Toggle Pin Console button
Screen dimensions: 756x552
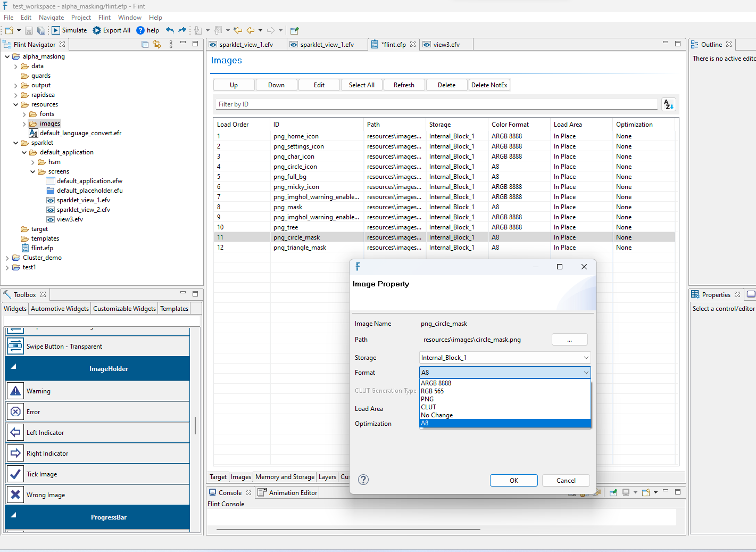coord(613,492)
